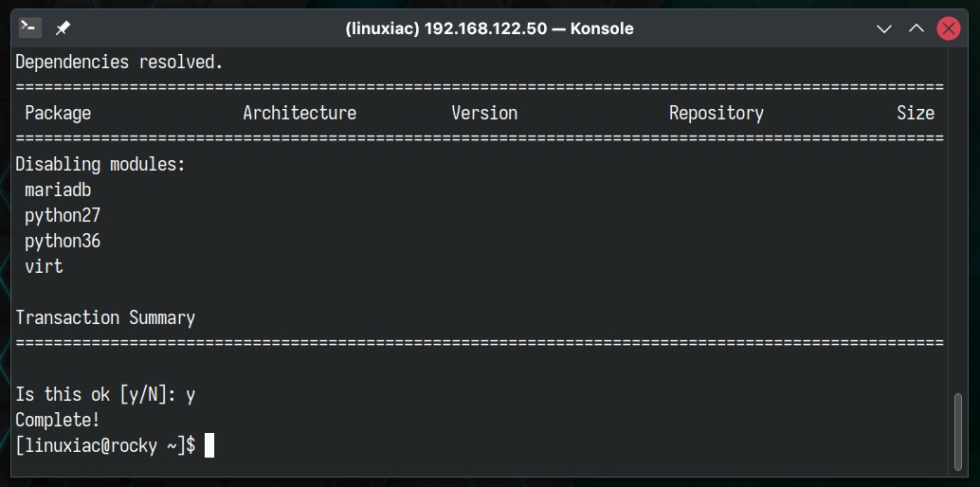Open the Konsole window menu icon
The width and height of the screenshot is (980, 487).
(x=30, y=28)
